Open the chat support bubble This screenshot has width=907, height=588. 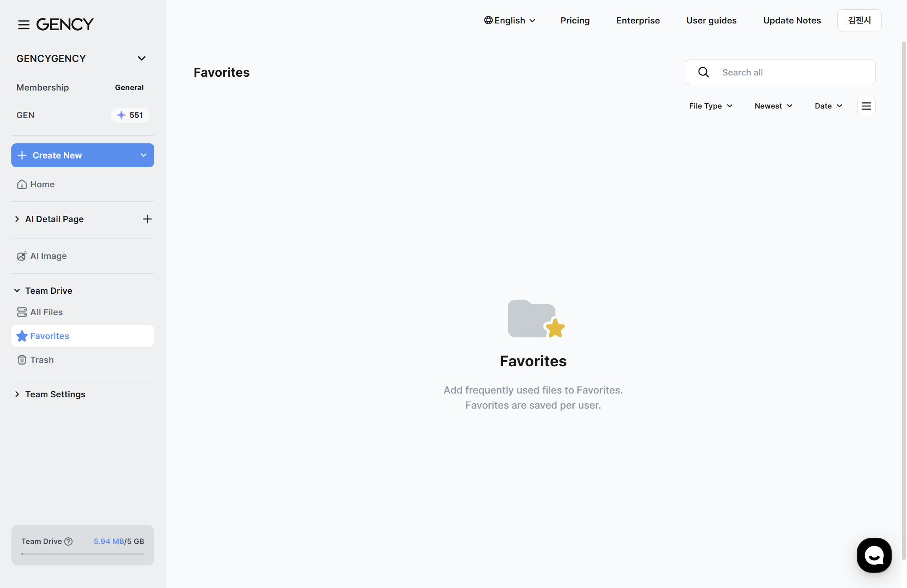tap(874, 555)
